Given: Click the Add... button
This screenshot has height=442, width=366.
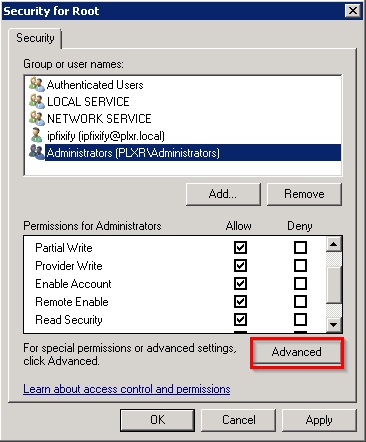Looking at the screenshot, I should coord(223,194).
